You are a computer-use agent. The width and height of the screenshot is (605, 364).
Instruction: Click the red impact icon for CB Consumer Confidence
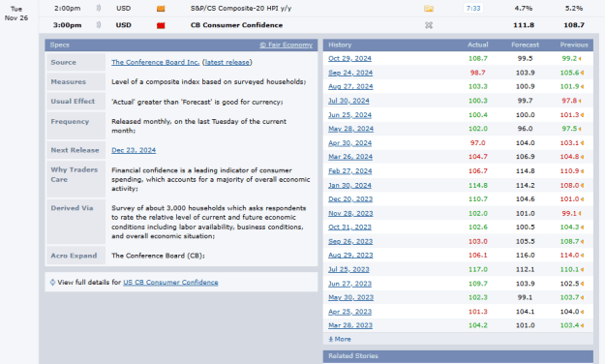161,25
